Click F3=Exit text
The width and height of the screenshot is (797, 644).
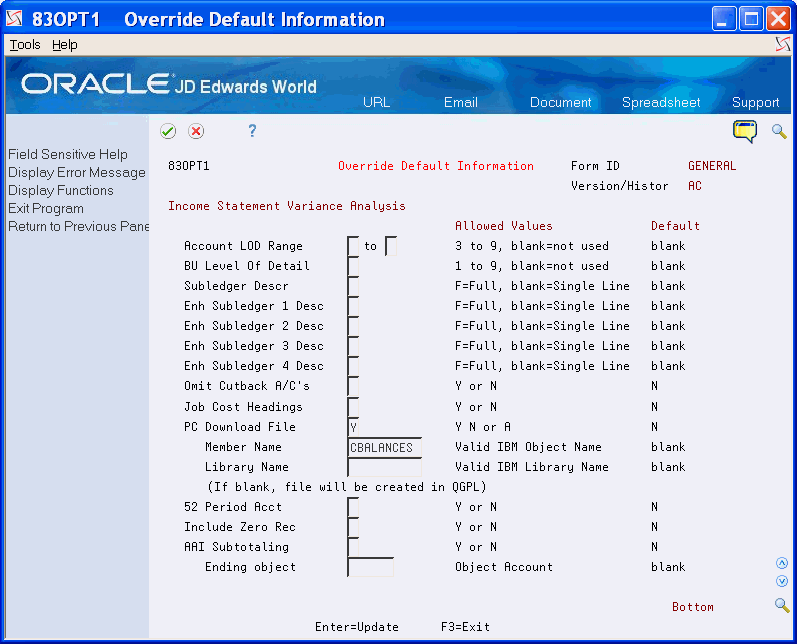click(465, 627)
